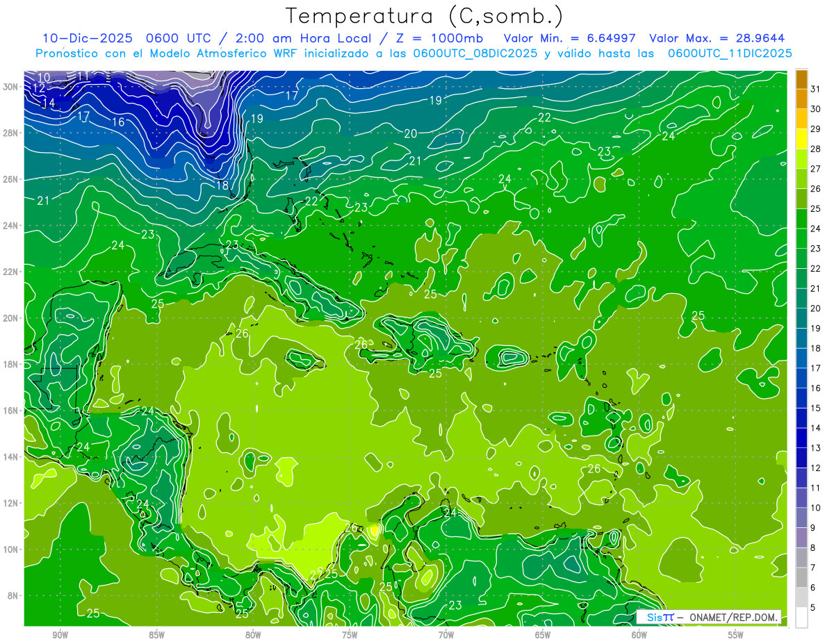Click the "20" value on the color legend
The image size is (834, 644).
coord(816,308)
